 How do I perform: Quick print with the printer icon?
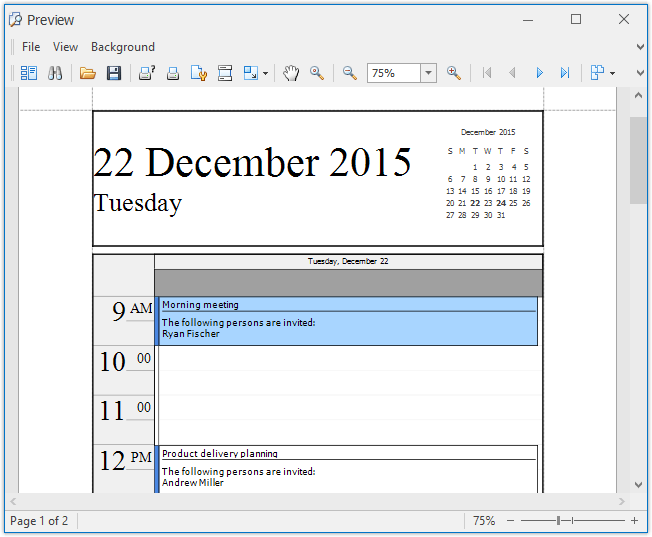[173, 73]
